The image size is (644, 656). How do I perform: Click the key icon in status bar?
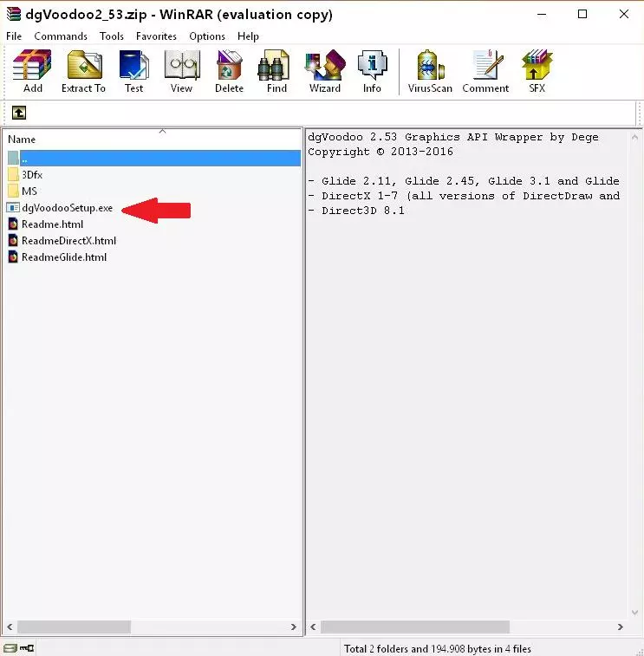(x=27, y=648)
